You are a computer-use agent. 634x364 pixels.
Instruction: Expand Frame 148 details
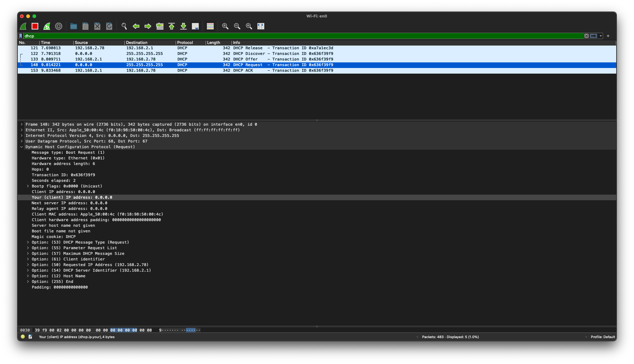22,124
